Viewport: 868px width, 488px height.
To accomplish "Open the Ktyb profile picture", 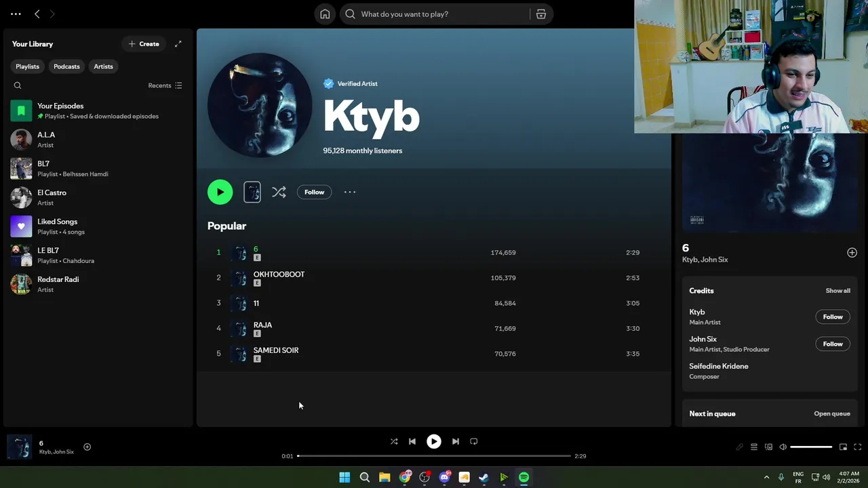I will pyautogui.click(x=260, y=105).
